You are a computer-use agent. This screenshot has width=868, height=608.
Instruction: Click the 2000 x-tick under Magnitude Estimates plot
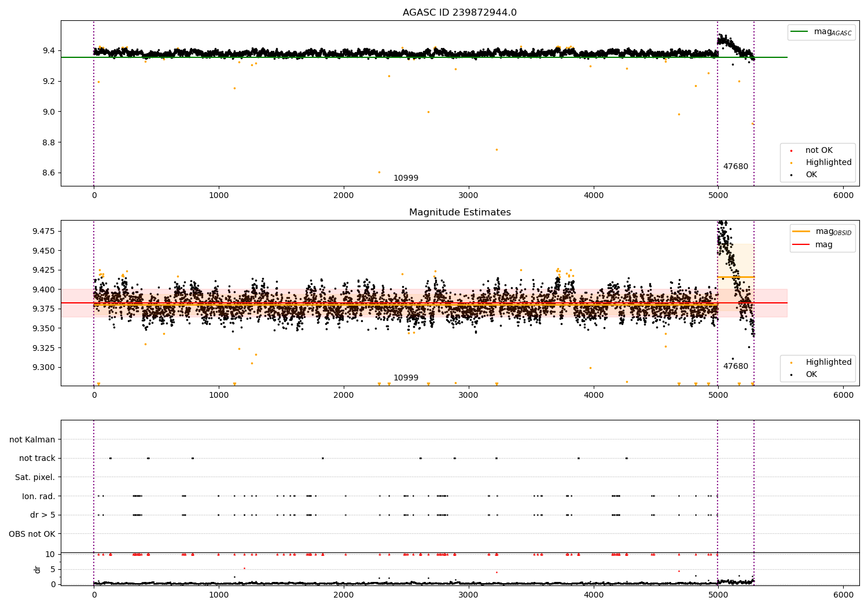point(344,395)
